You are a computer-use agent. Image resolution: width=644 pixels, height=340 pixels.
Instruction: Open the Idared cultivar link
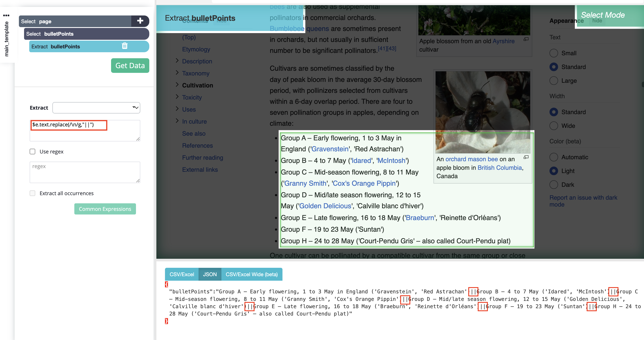coord(361,161)
